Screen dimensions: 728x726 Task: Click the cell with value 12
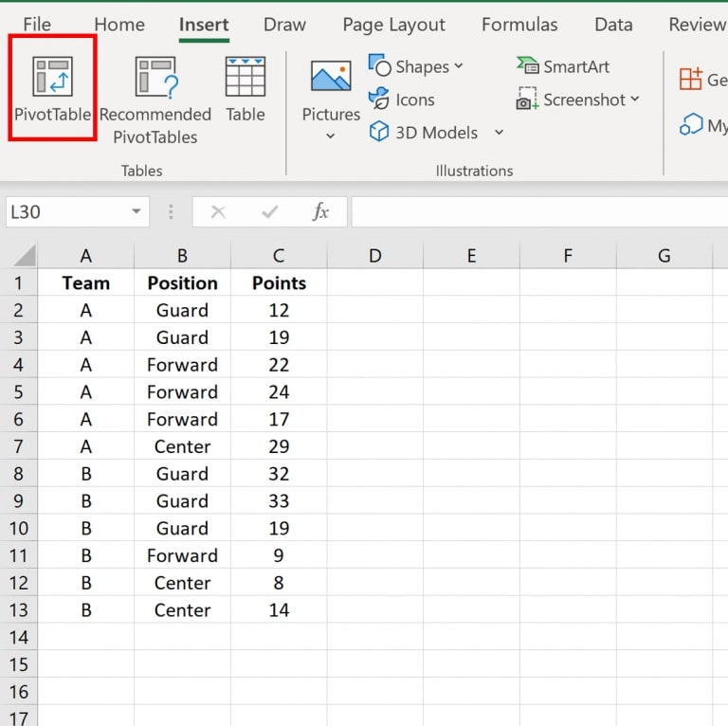click(x=279, y=310)
